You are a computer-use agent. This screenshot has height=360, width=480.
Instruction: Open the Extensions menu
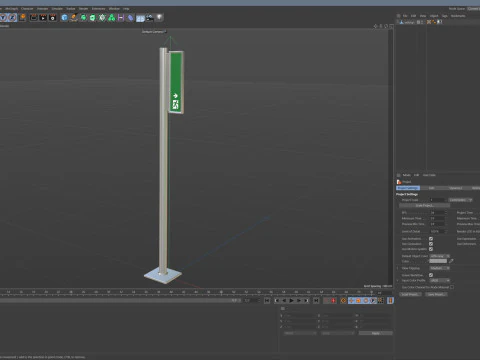tap(98, 9)
